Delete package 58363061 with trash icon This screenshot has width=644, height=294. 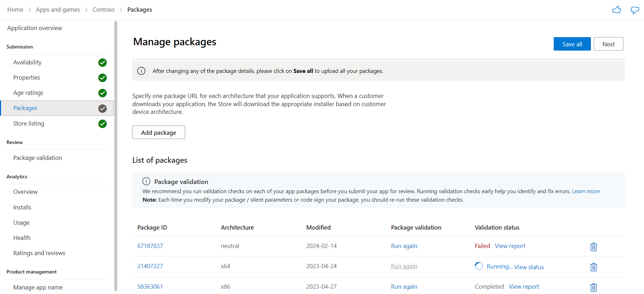click(594, 287)
